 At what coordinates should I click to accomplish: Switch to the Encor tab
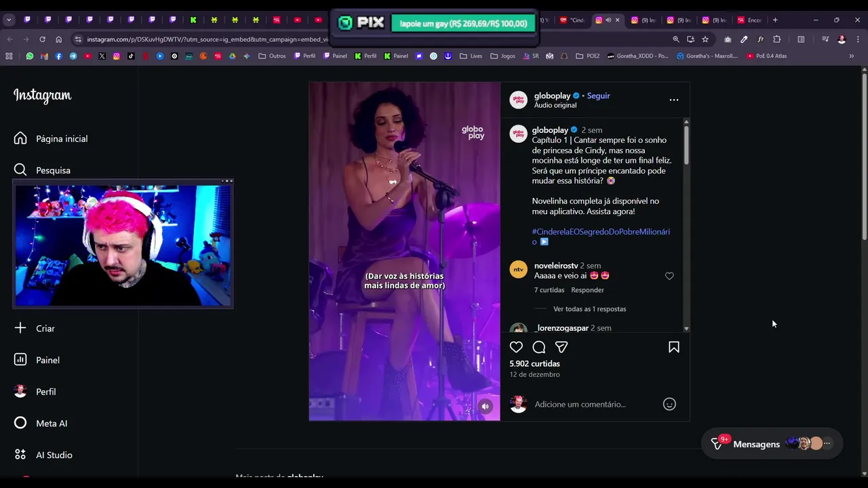tap(750, 20)
